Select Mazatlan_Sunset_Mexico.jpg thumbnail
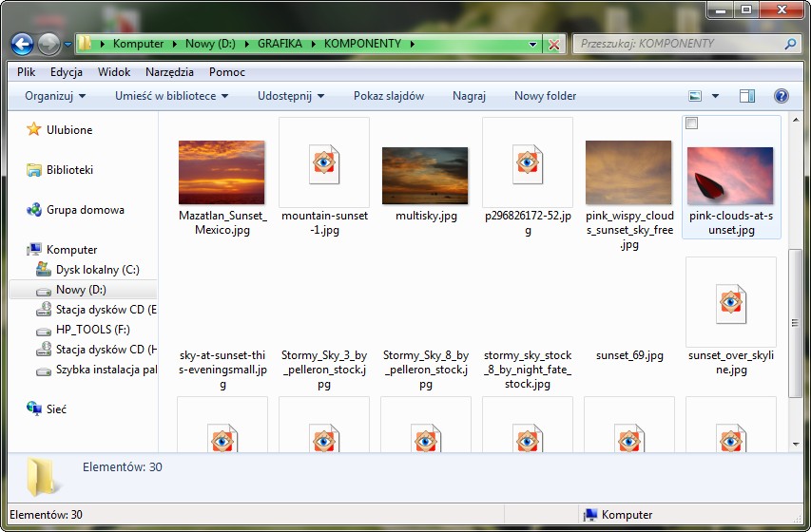811x532 pixels. tap(222, 172)
